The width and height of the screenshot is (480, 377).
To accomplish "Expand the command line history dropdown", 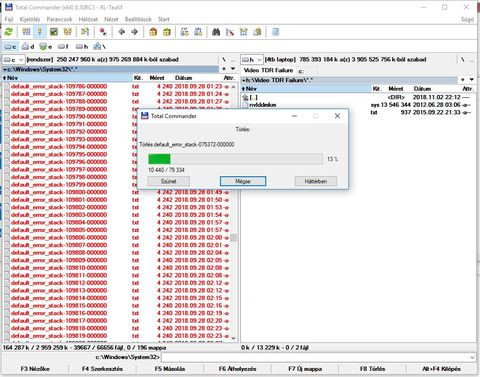I will [472, 357].
